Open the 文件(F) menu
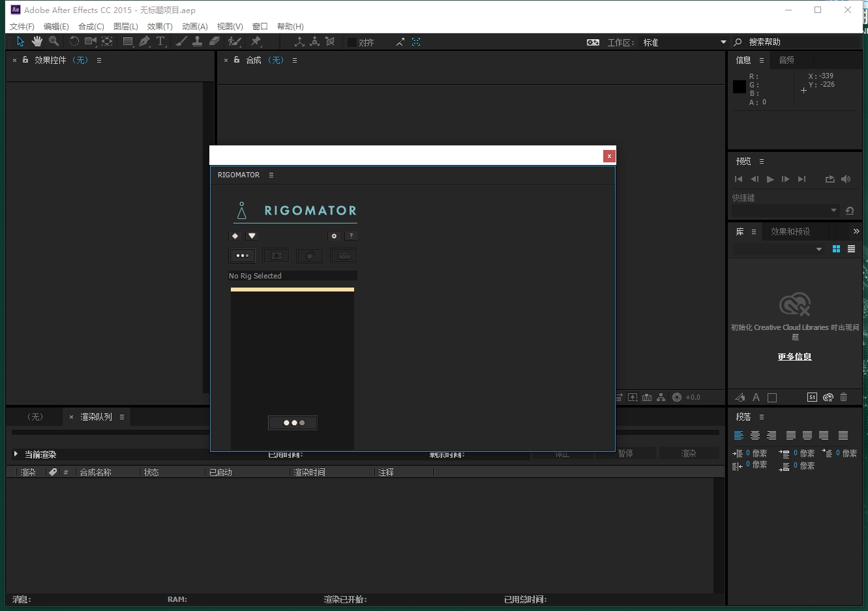This screenshot has width=868, height=611. tap(22, 27)
